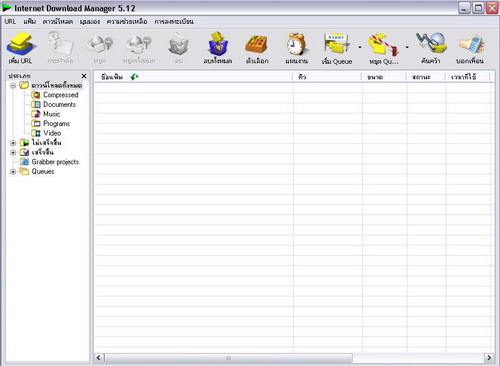This screenshot has width=500, height=366.
Task: Sort by the File Name column header
Action: tap(193, 77)
